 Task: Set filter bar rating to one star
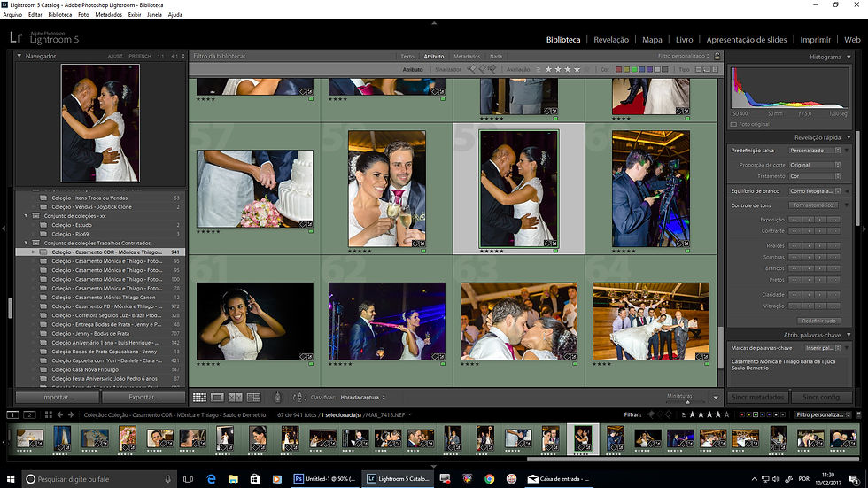pyautogui.click(x=548, y=70)
